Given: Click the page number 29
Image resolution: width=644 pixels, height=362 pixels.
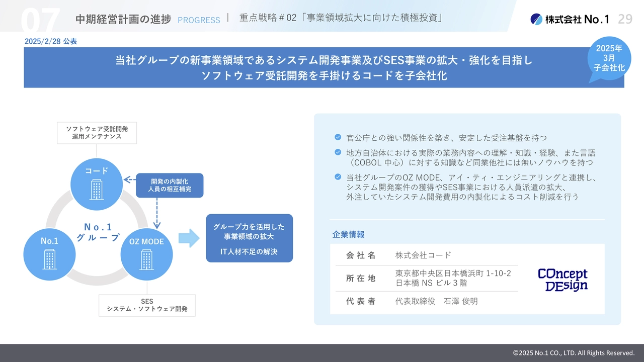Looking at the screenshot, I should 625,19.
